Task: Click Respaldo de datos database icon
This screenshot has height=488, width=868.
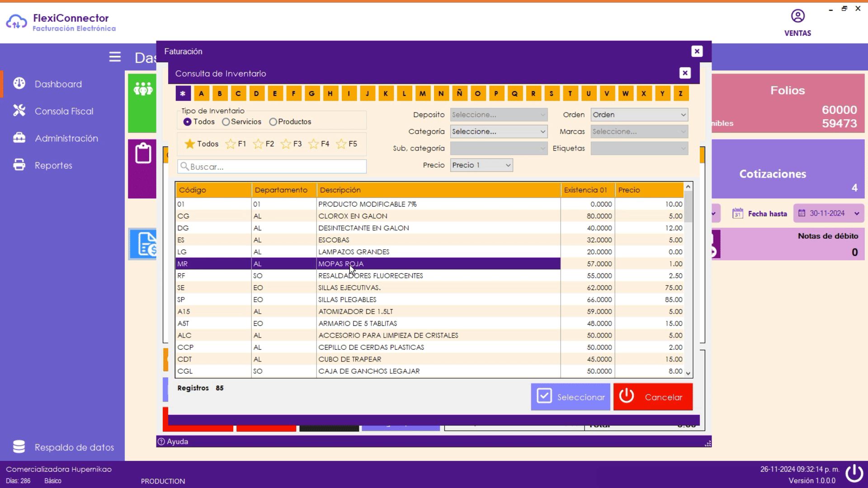Action: pos(19,446)
